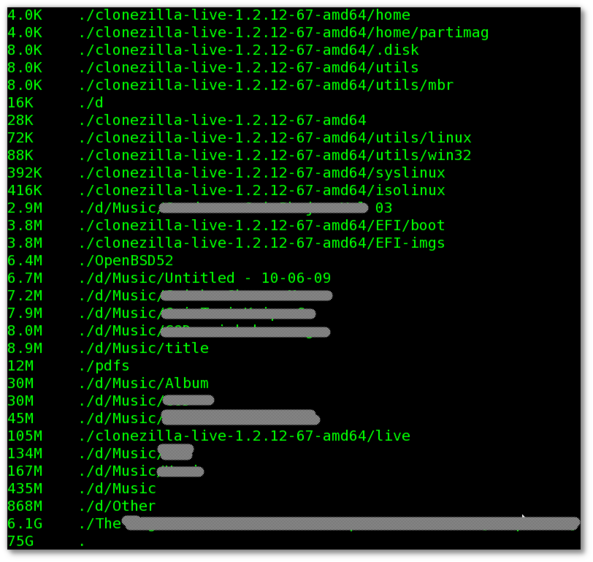593x562 pixels.
Task: Click the 16K ./d line
Action: pos(55,103)
